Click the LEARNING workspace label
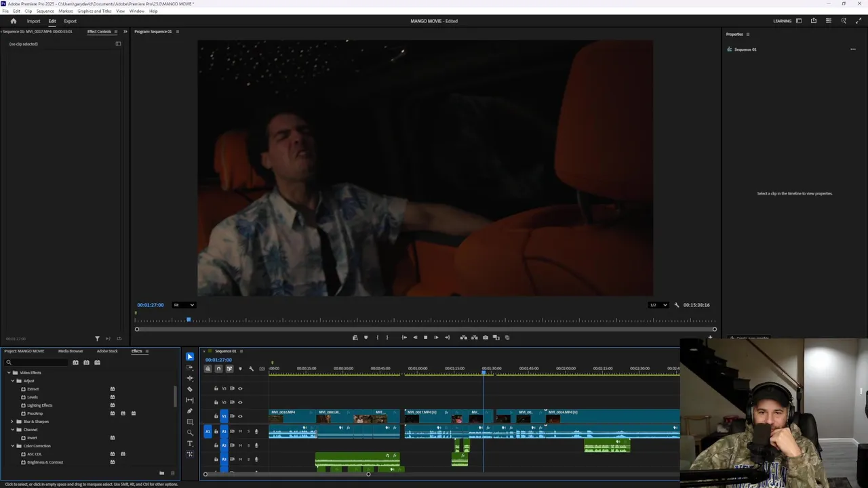The width and height of the screenshot is (868, 488). [x=783, y=21]
